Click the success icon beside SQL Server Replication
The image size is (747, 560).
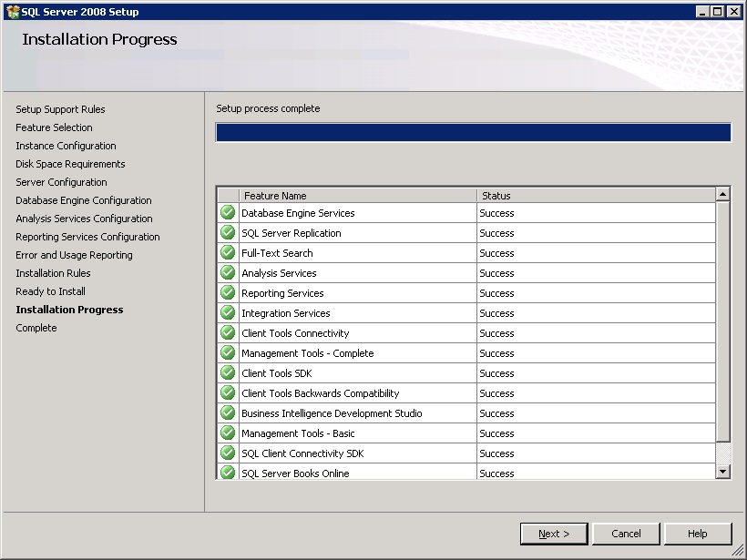tap(228, 232)
